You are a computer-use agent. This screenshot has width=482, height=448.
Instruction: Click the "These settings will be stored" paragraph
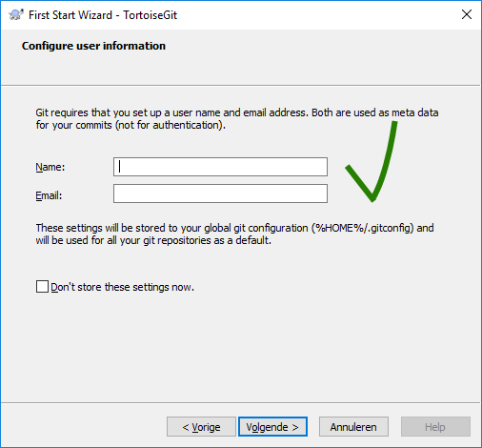pyautogui.click(x=234, y=234)
